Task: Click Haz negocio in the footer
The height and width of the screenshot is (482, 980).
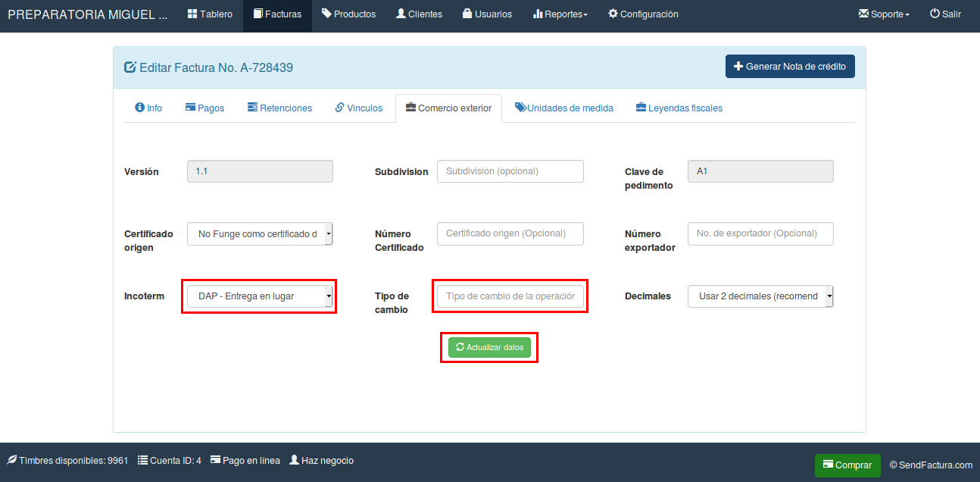Action: click(x=321, y=460)
